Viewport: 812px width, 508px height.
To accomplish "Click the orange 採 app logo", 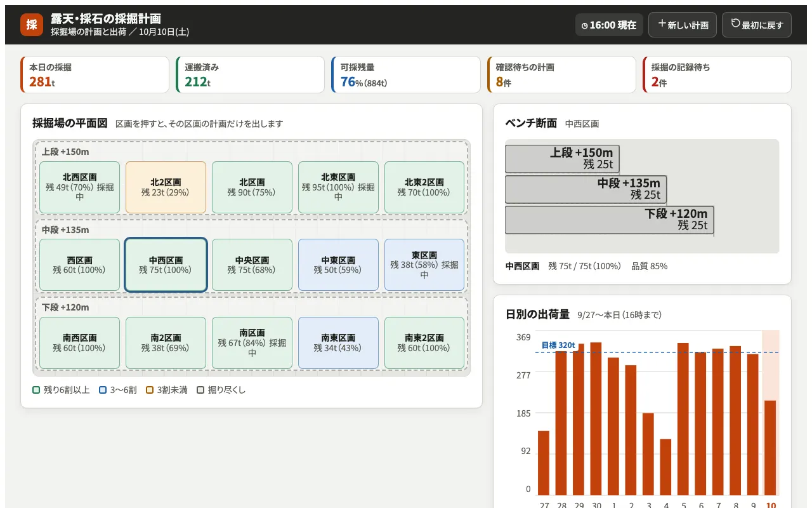I will 32,25.
